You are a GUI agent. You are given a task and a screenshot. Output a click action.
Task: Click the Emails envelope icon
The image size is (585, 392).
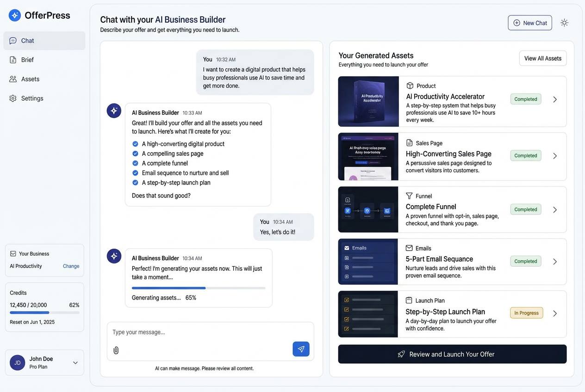tap(409, 248)
